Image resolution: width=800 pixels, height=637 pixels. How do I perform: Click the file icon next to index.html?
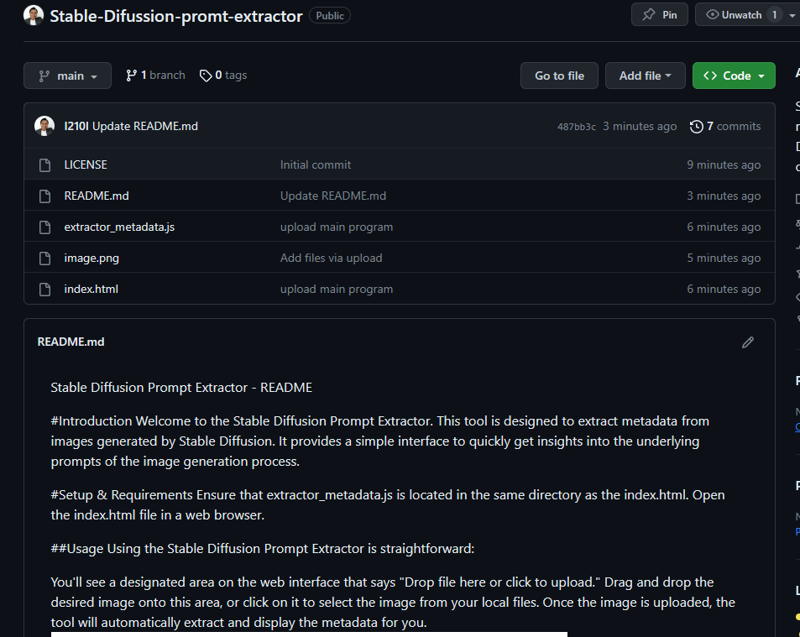coord(45,290)
